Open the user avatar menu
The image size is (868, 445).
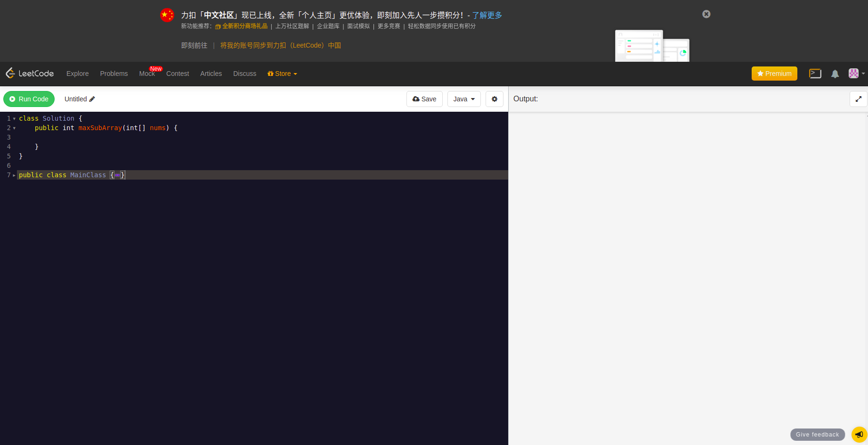click(856, 74)
